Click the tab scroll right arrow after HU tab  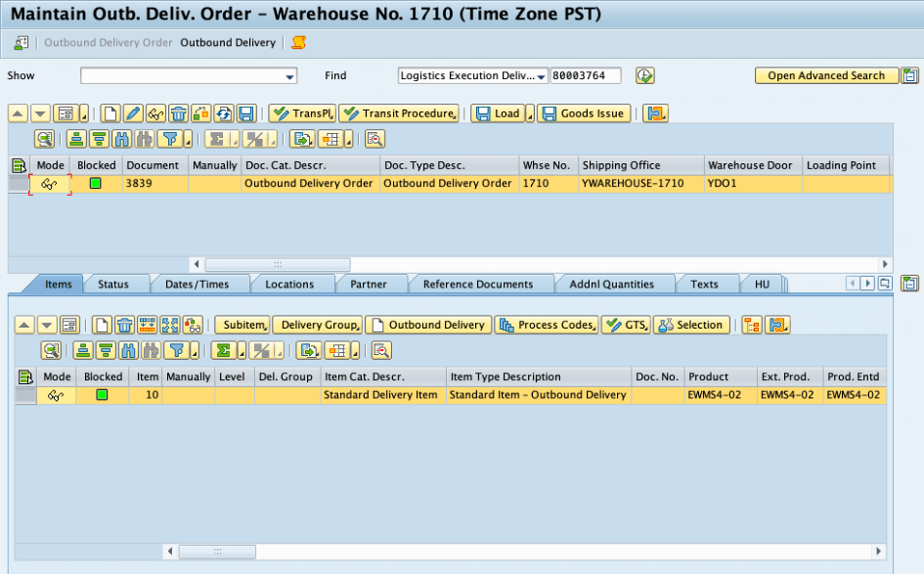pos(867,284)
